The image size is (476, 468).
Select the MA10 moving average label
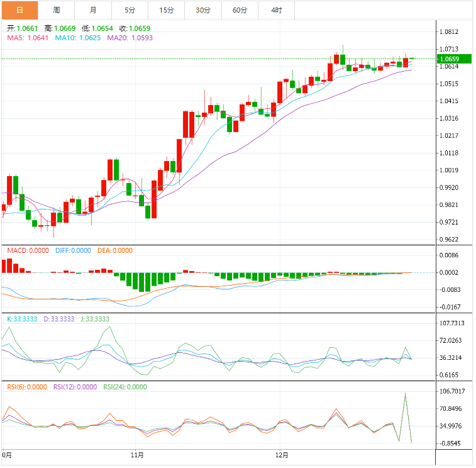(77, 38)
